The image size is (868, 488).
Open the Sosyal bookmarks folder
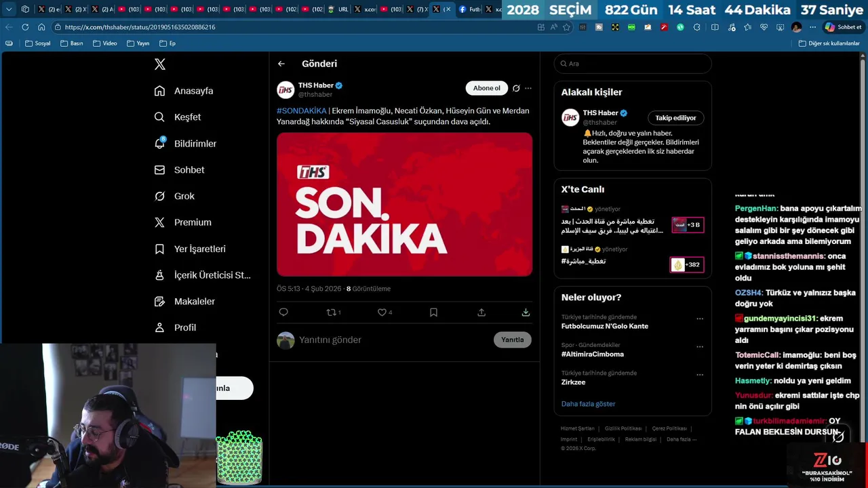(x=37, y=43)
